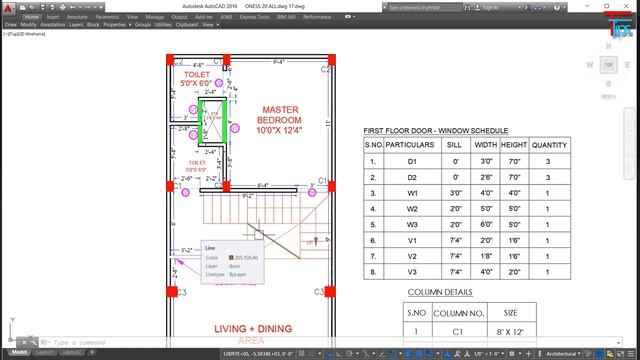This screenshot has height=360, width=640.
Task: Click the Help question mark icon
Action: [557, 7]
